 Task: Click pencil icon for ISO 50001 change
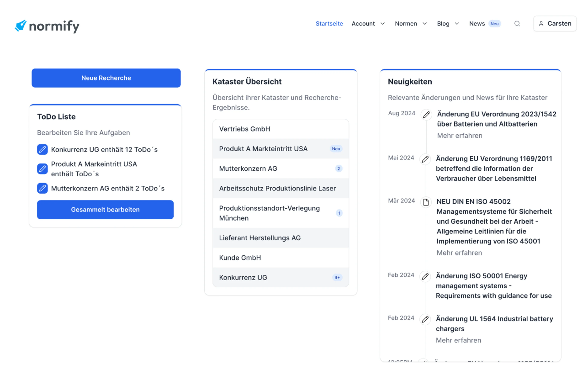(425, 276)
